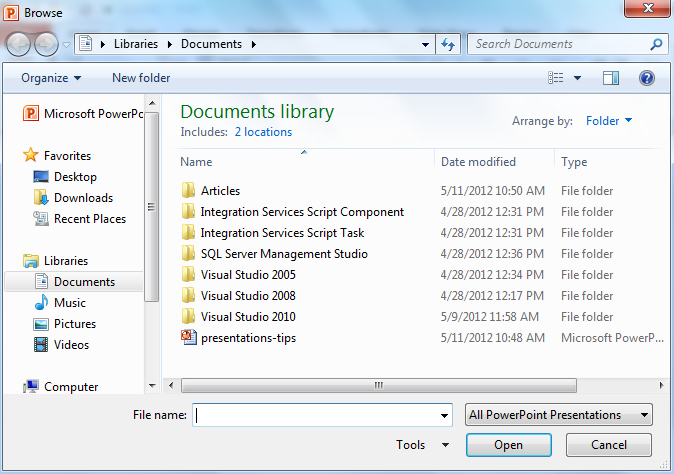Close the Browse dialog window
This screenshot has height=474, width=674.
(647, 8)
